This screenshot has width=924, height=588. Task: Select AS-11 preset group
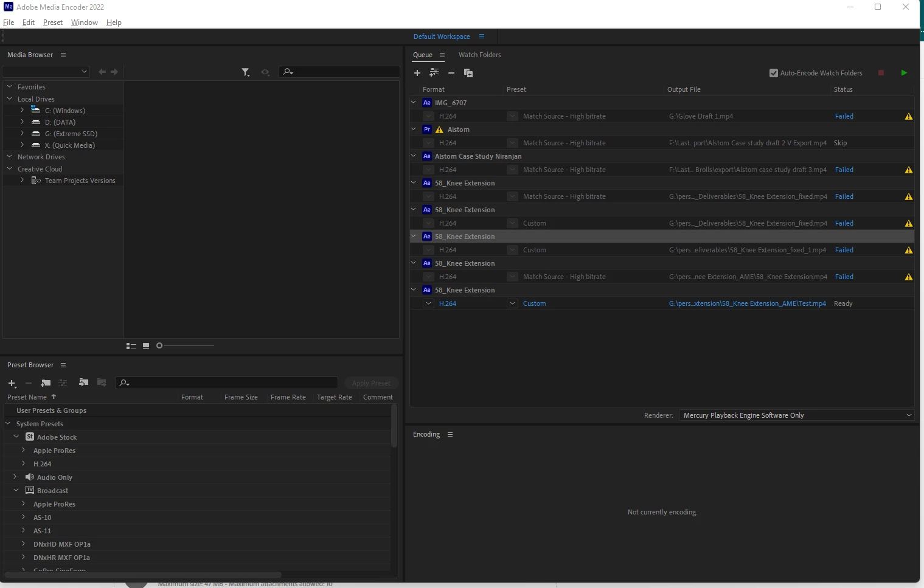(42, 531)
